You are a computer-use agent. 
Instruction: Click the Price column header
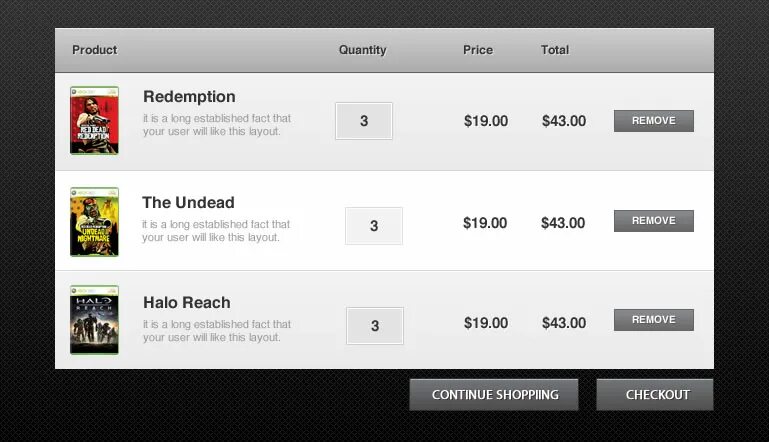(478, 50)
